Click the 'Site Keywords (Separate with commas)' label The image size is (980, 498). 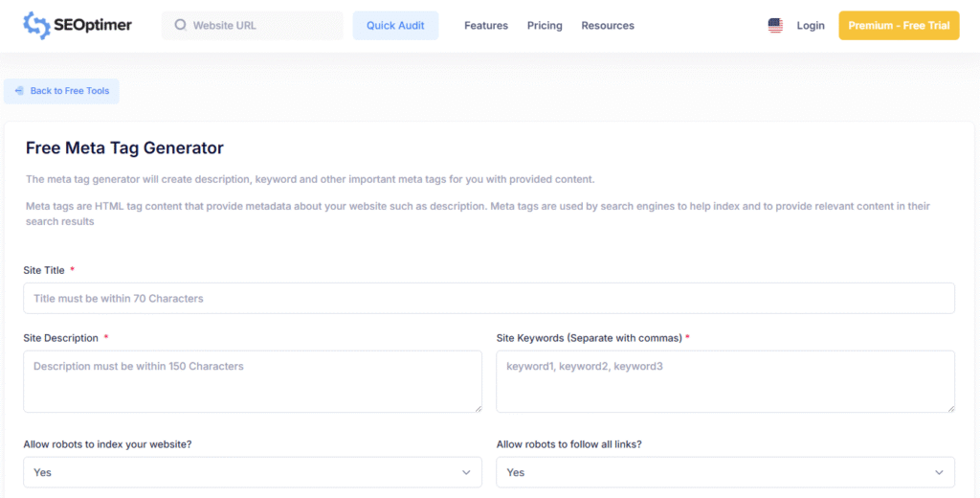pyautogui.click(x=589, y=338)
